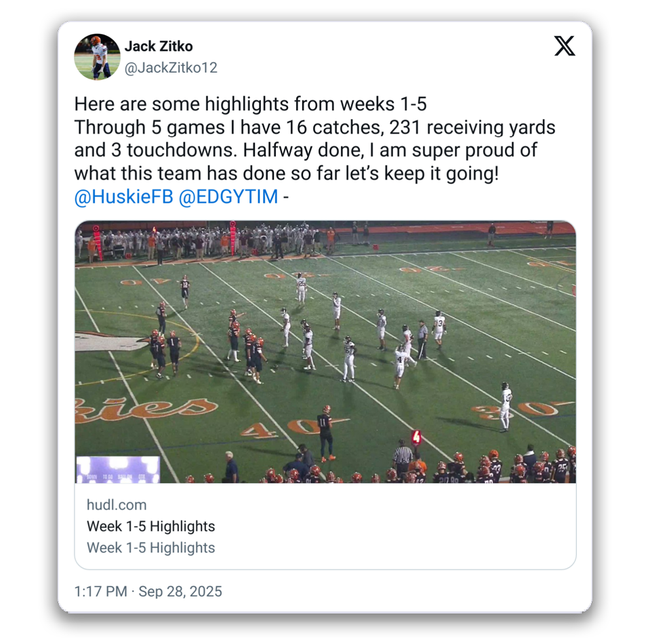
Task: Follow the @EDGYTIM mention
Action: coord(228,197)
